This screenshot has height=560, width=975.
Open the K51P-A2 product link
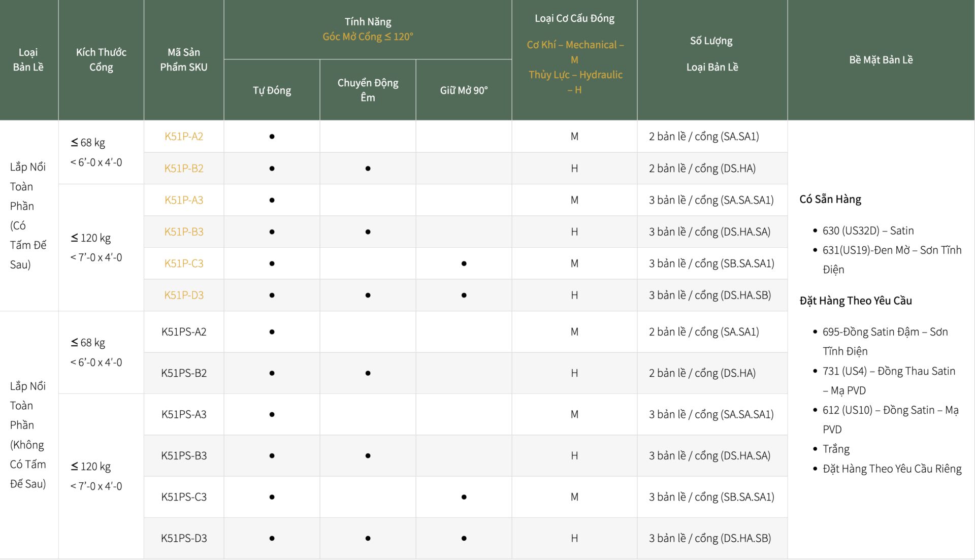[x=183, y=136]
